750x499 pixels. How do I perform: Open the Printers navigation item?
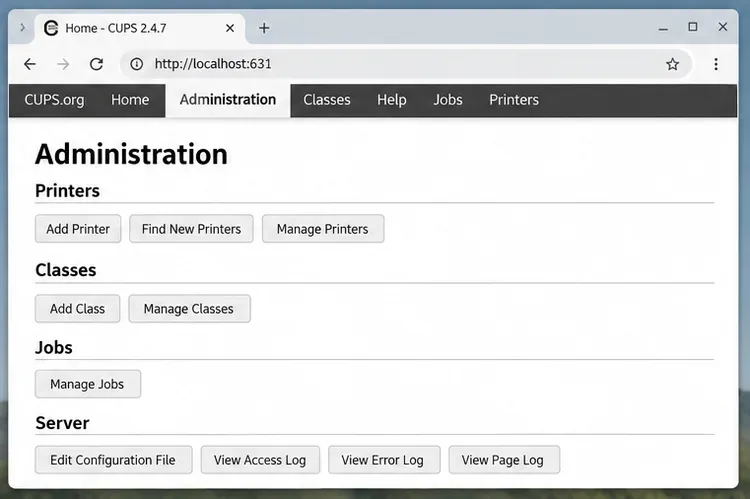click(514, 100)
